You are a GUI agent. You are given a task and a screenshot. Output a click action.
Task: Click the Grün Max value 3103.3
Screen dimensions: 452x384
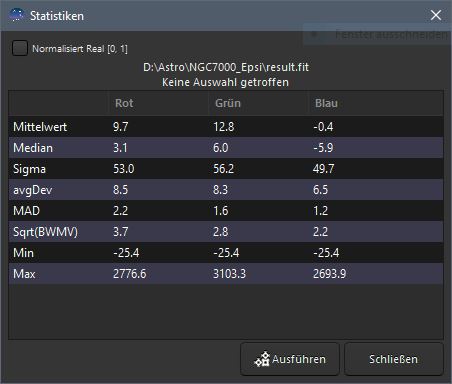tap(229, 274)
